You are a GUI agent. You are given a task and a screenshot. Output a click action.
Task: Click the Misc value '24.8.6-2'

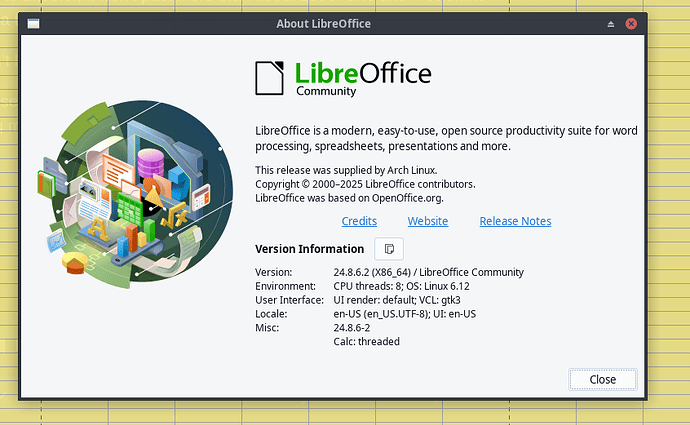click(x=352, y=328)
